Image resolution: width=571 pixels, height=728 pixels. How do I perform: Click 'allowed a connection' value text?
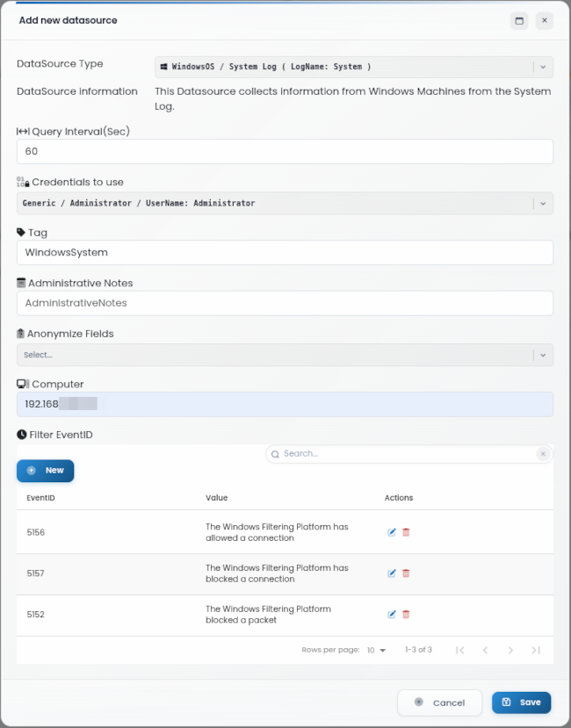click(250, 538)
